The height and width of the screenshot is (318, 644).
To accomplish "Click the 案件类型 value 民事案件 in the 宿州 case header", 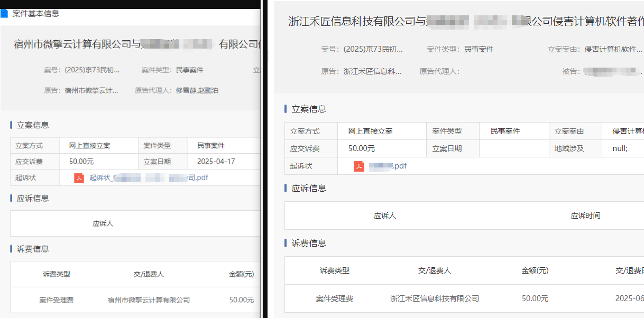I will tap(189, 70).
